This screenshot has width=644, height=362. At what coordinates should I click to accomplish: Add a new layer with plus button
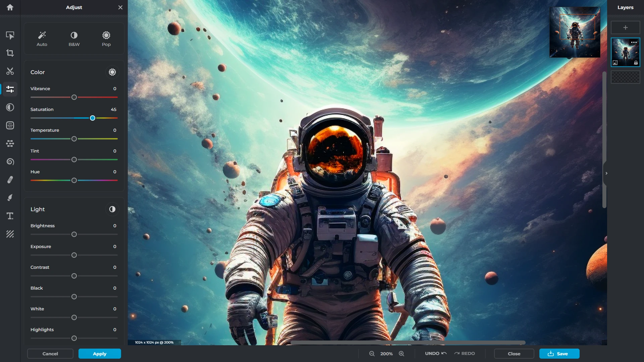tap(626, 27)
